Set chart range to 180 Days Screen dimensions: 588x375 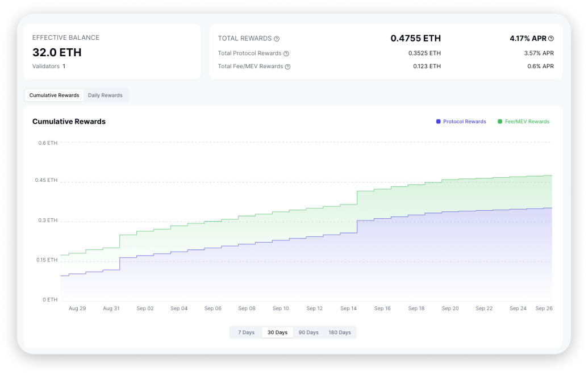(340, 332)
